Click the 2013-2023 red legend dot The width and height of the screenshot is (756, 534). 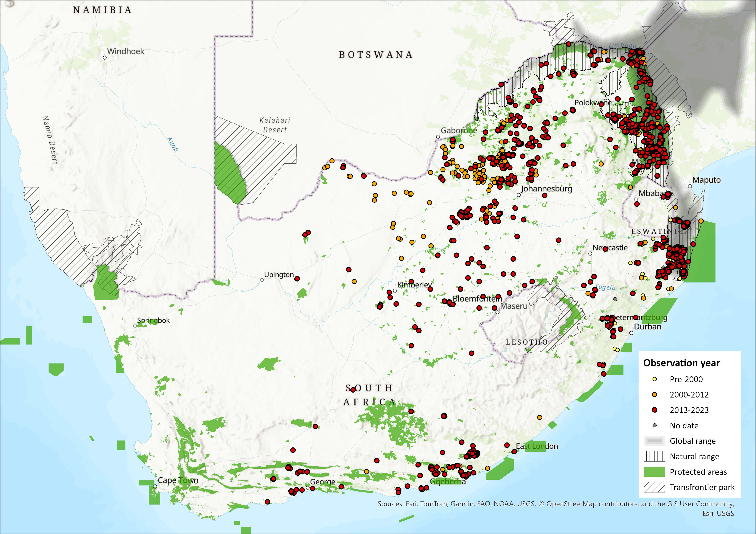coord(654,410)
